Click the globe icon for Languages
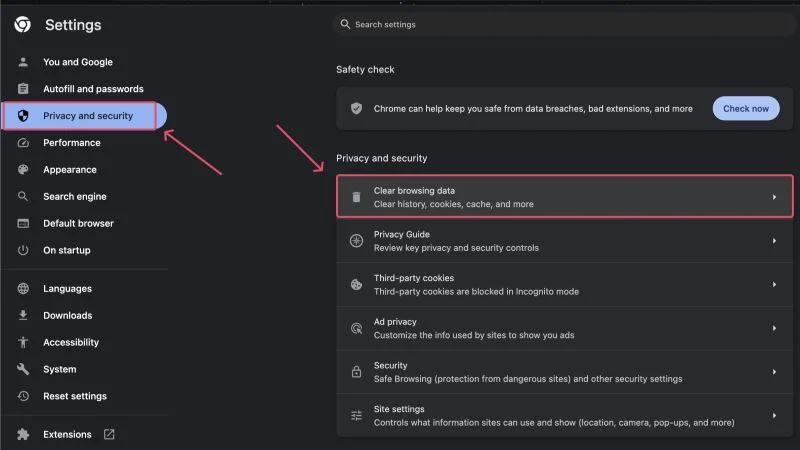 click(23, 288)
